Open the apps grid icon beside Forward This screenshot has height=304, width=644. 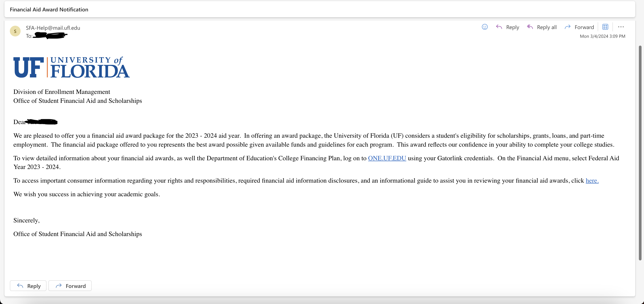click(605, 27)
